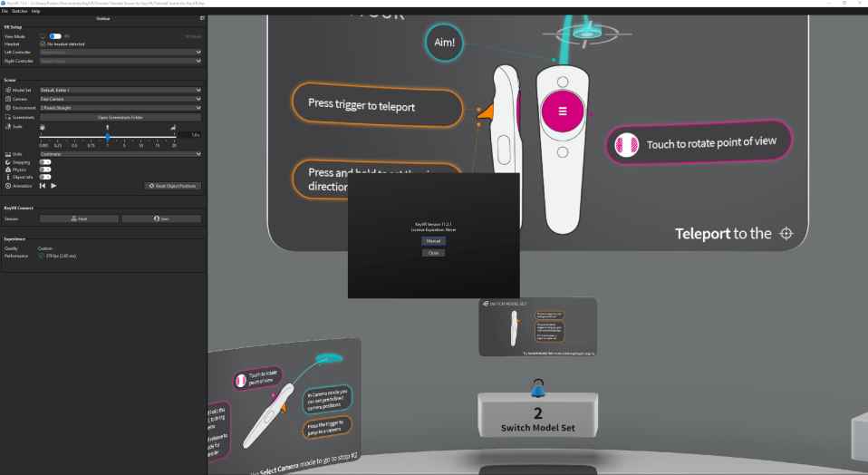This screenshot has width=868, height=475.
Task: Enable the Object Info toggle
Action: (44, 178)
